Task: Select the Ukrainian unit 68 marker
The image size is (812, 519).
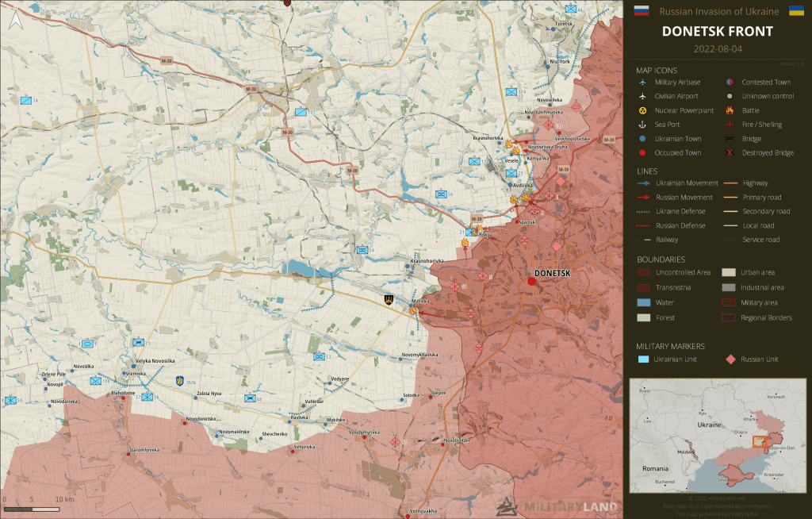Action: point(250,398)
